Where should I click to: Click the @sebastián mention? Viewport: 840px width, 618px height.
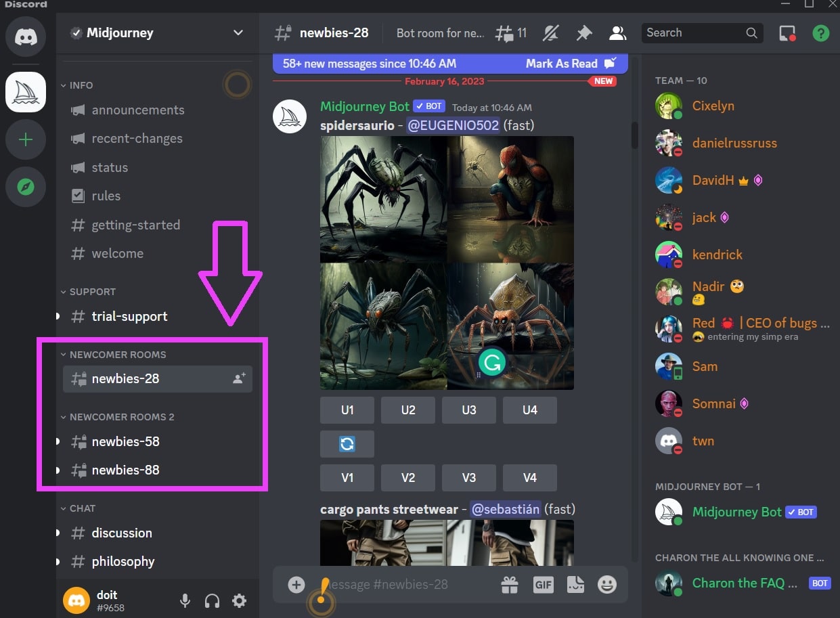coord(506,509)
